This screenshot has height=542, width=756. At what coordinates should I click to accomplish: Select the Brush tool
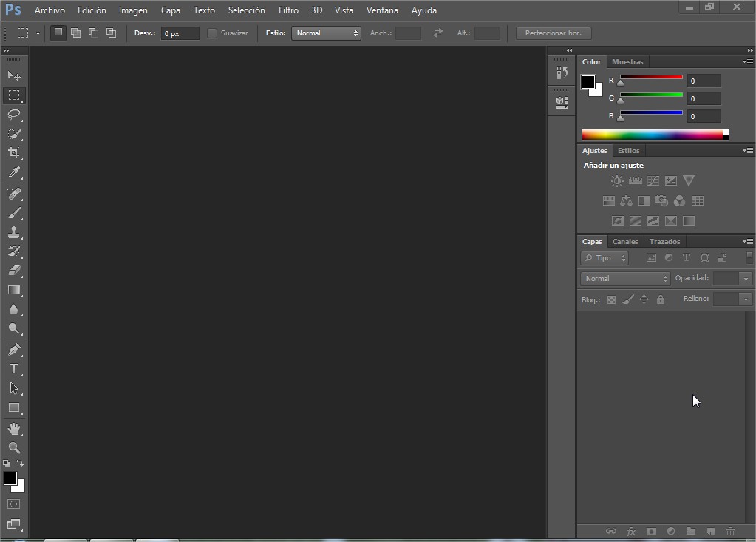pyautogui.click(x=13, y=211)
